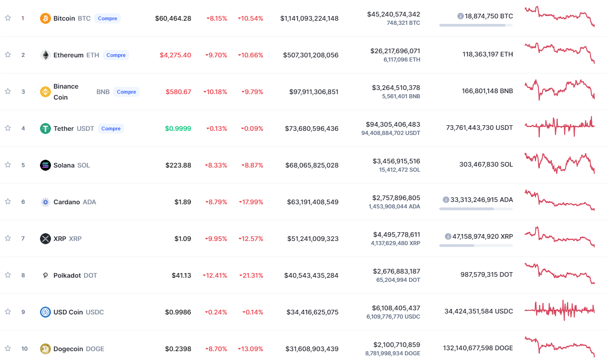Click the Cardano logo icon
The image size is (607, 364).
45,202
